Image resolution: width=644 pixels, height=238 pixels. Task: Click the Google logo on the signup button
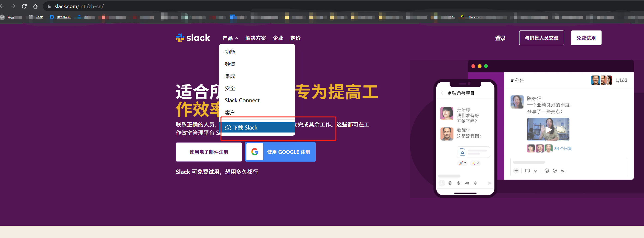255,152
